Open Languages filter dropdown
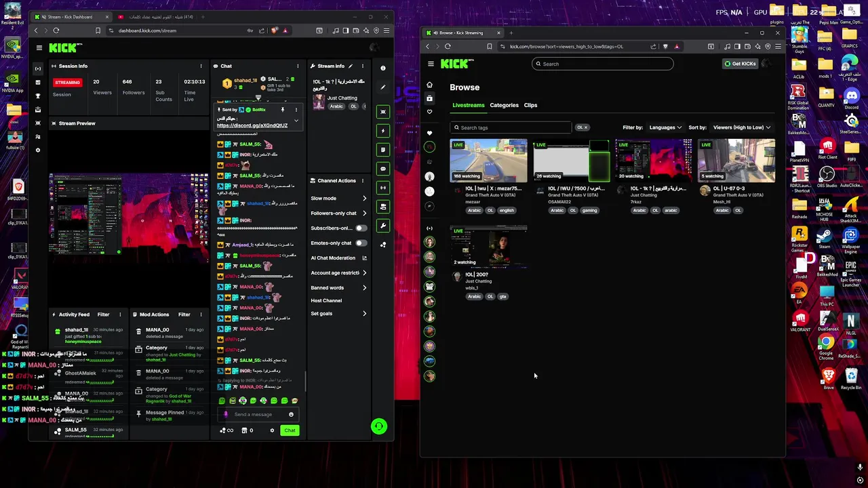The width and height of the screenshot is (868, 488). pos(665,127)
